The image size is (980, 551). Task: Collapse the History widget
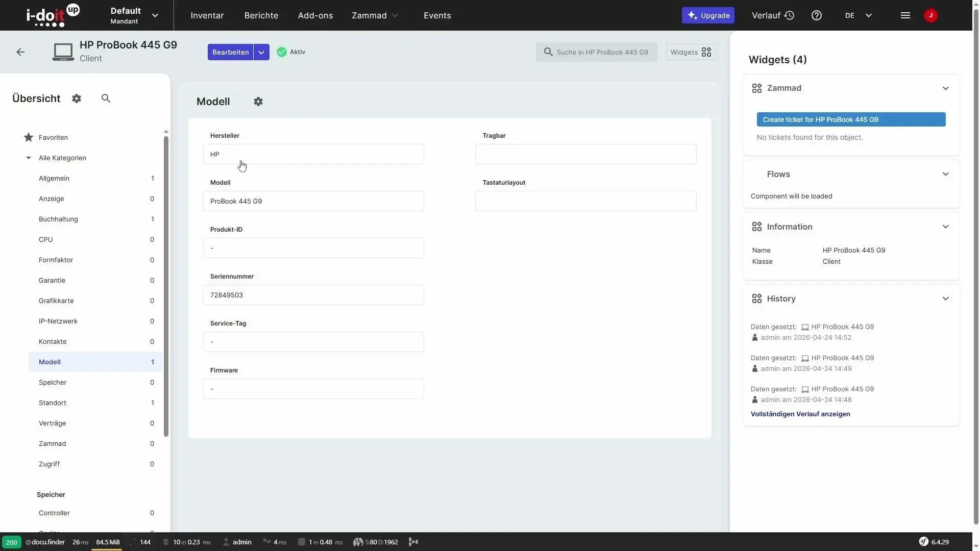(x=946, y=298)
